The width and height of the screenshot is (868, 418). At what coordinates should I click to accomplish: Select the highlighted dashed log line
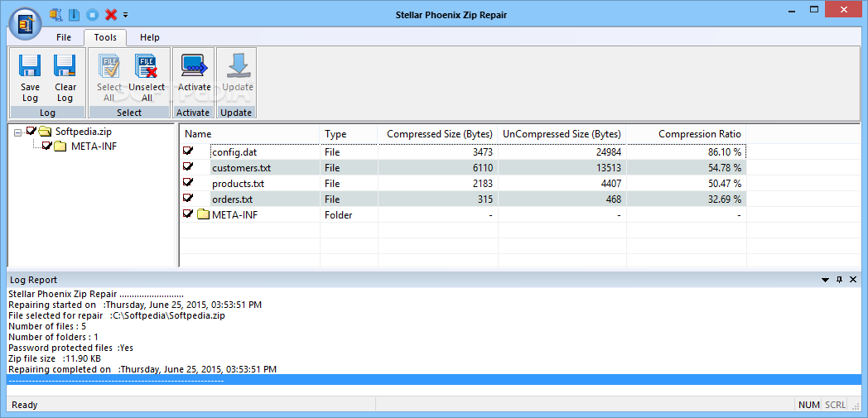pyautogui.click(x=434, y=380)
